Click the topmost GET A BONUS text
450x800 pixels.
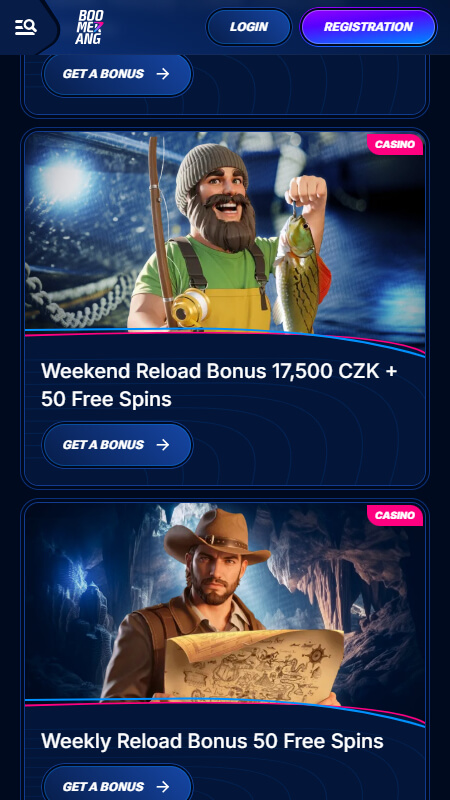click(103, 74)
